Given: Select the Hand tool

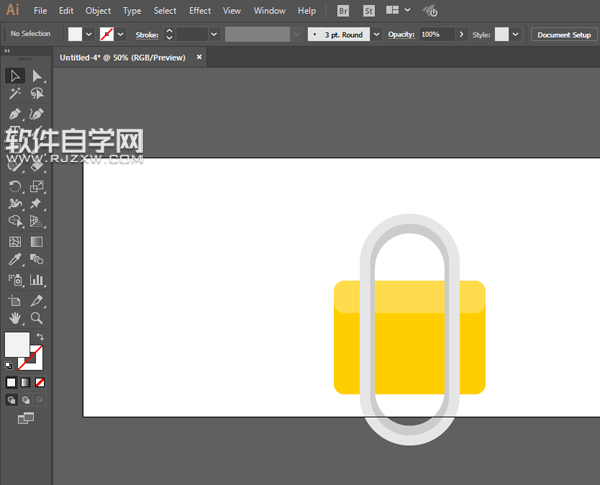Looking at the screenshot, I should [15, 318].
